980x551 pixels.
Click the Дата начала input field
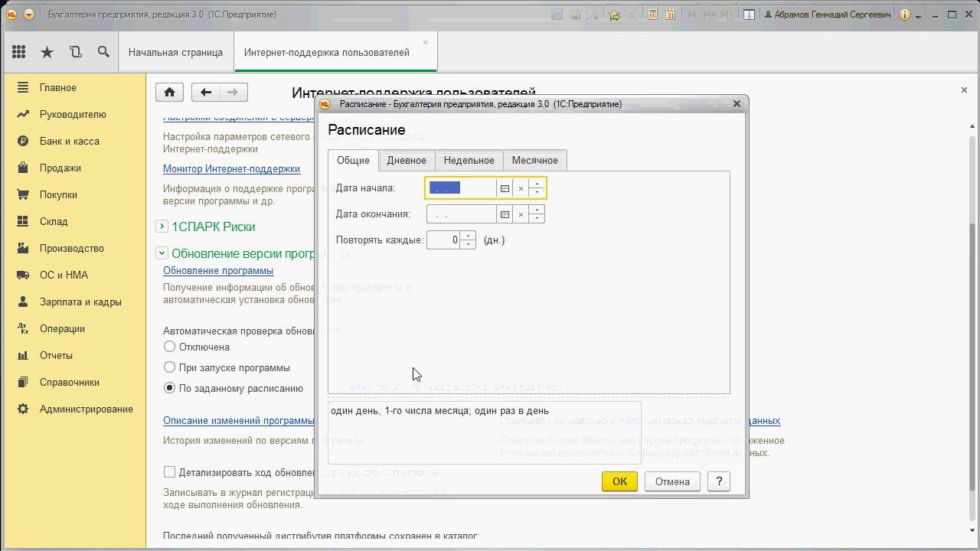pyautogui.click(x=462, y=188)
